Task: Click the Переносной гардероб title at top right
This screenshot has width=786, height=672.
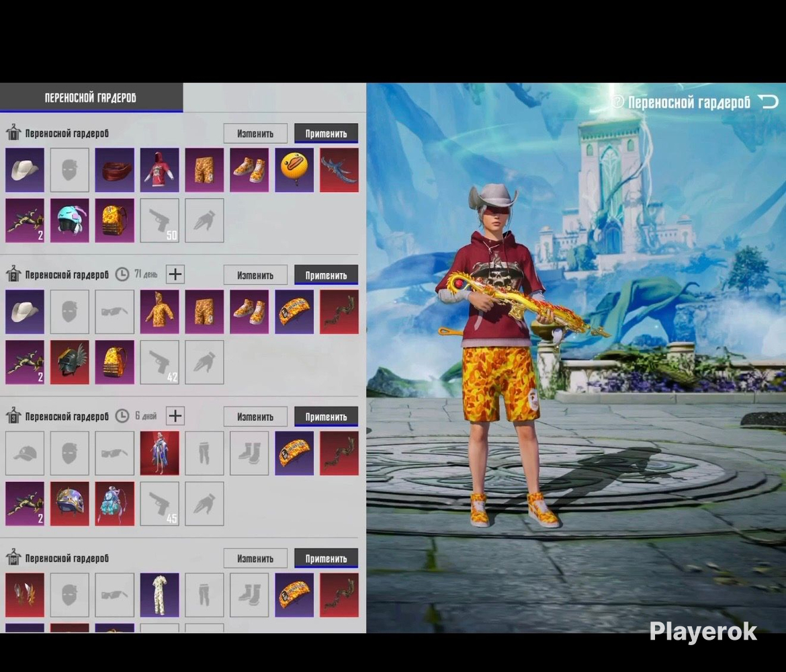Action: (x=689, y=102)
